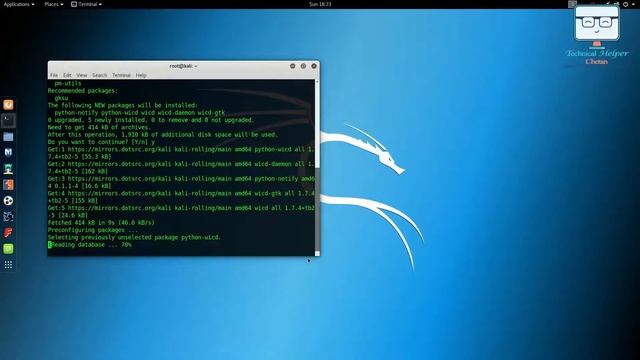Click the 'Get:3' python-notify download line
The height and width of the screenshot is (360, 640).
181,182
